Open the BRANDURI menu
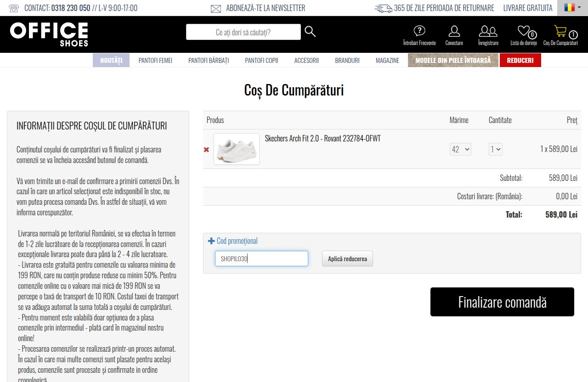The height and width of the screenshot is (382, 588). coord(347,60)
